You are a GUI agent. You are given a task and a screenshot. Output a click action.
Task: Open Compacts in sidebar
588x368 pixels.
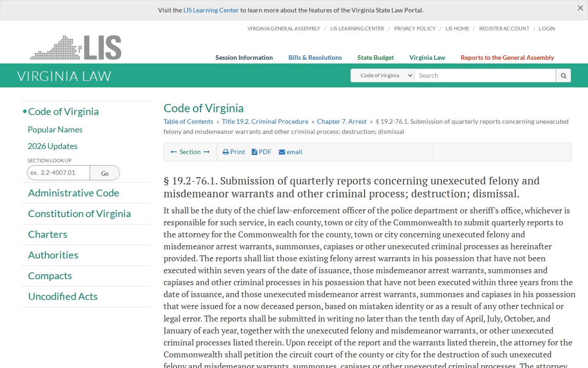[x=50, y=276]
